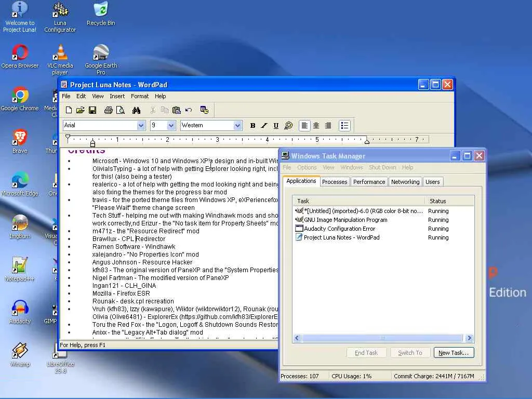Click the Google Chrome desktop icon
This screenshot has height=399, width=532.
tap(20, 99)
